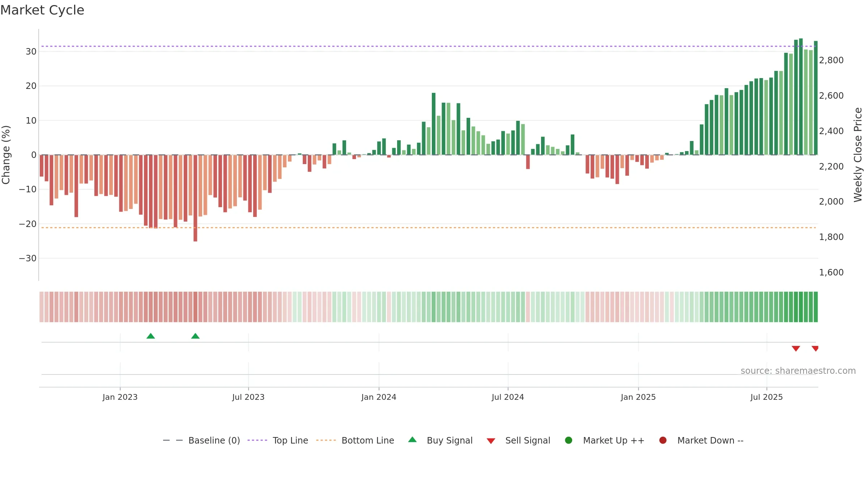Click the lowest red bar below the bottom line
Viewport: 868px width, 488px height.
pyautogui.click(x=195, y=198)
